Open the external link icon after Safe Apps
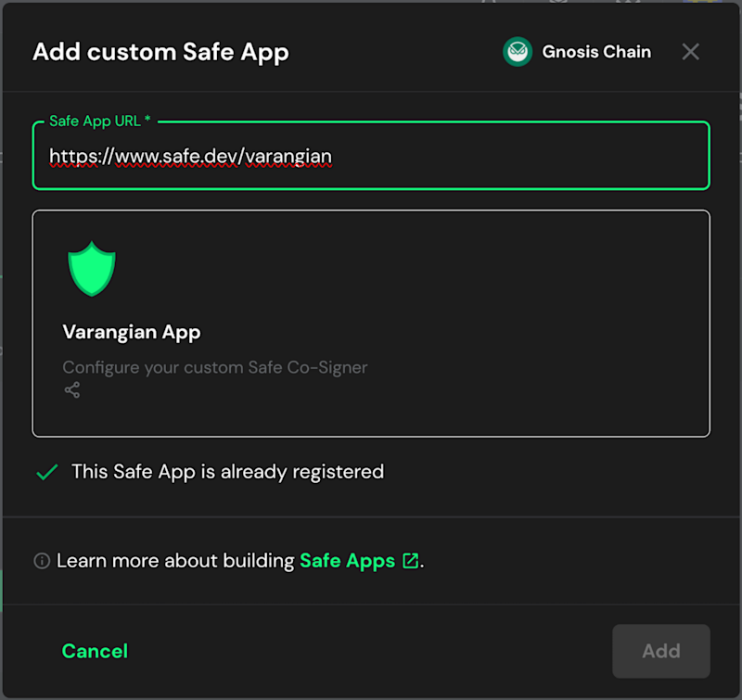The width and height of the screenshot is (742, 700). 410,561
